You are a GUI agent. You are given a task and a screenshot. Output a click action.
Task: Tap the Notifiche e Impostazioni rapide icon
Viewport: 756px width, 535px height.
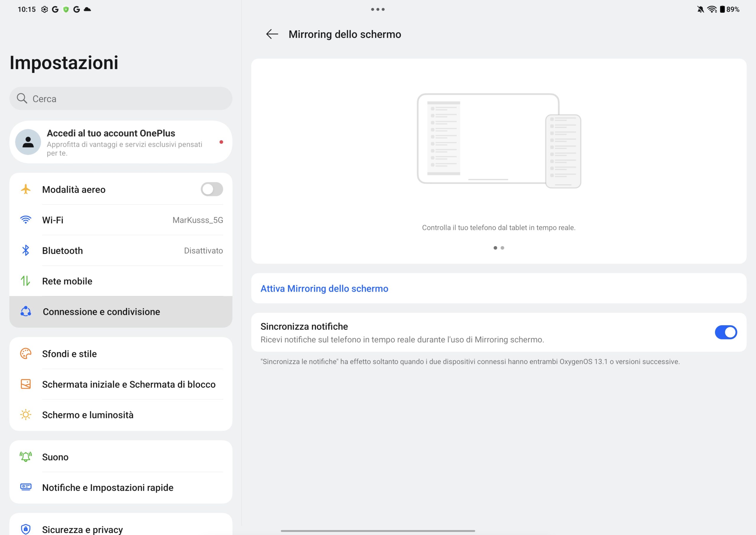(x=26, y=487)
